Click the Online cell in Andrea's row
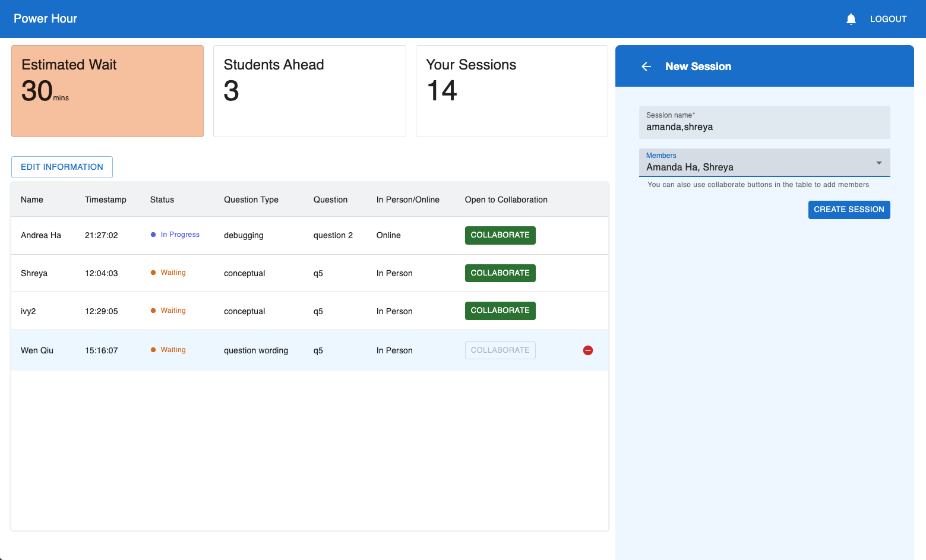This screenshot has width=926, height=560. [388, 235]
